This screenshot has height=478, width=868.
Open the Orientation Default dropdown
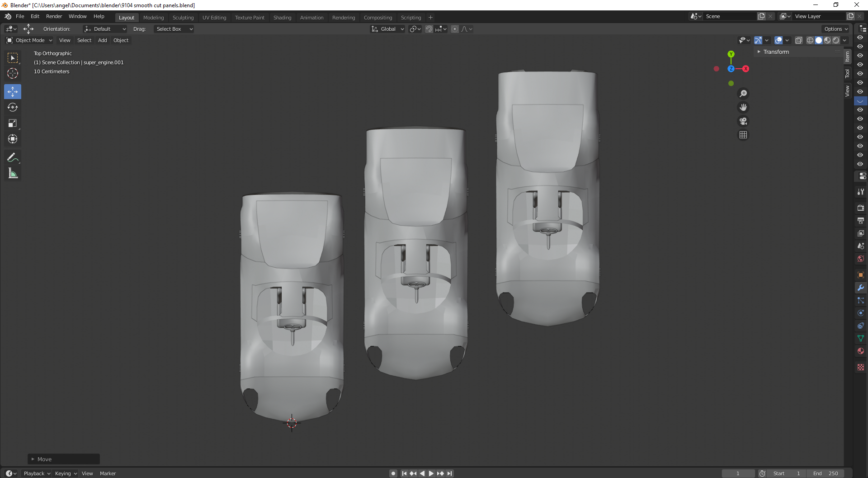(x=105, y=29)
